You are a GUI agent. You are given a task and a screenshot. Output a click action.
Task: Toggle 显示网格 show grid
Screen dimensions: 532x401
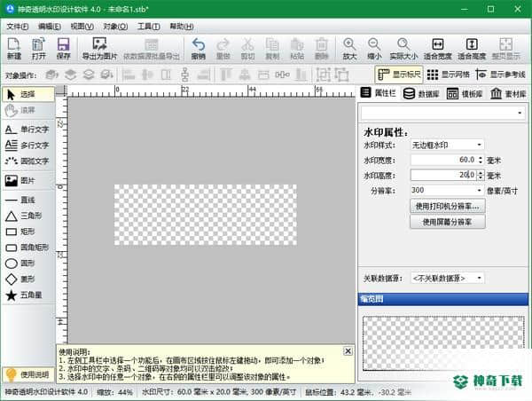point(448,75)
